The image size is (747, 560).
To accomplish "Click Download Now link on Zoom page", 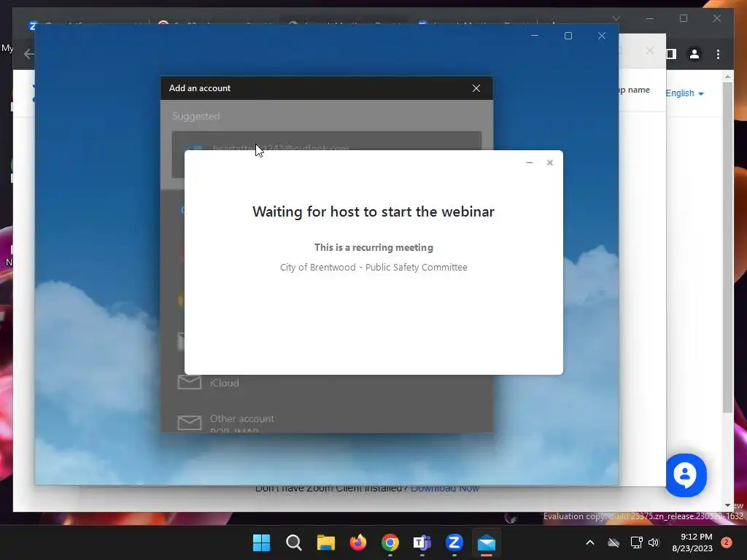I will pos(445,489).
